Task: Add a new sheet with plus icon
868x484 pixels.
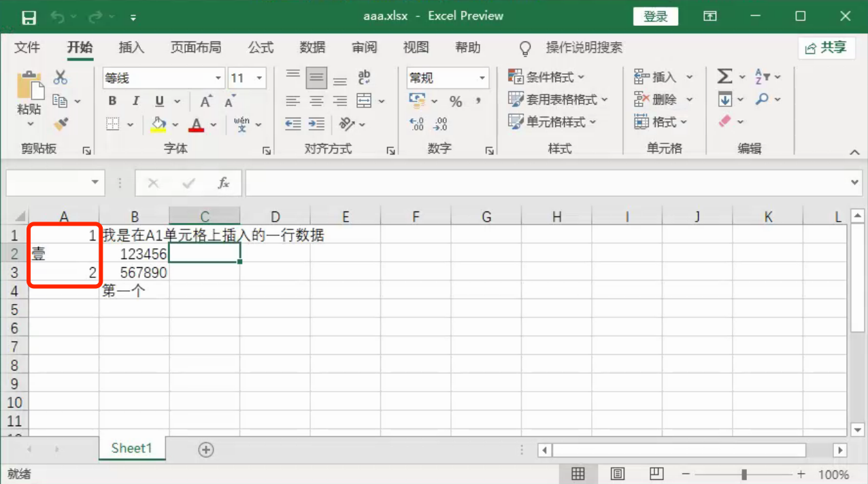Action: (x=205, y=449)
